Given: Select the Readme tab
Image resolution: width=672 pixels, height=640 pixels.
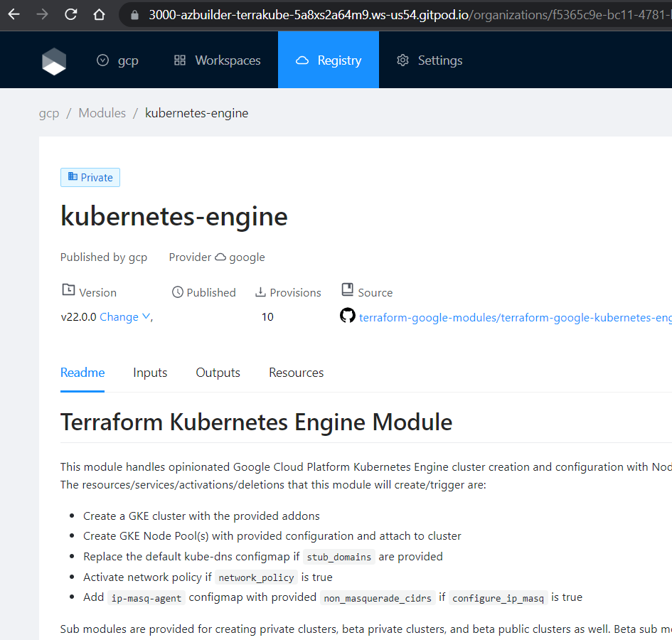Looking at the screenshot, I should coord(82,373).
